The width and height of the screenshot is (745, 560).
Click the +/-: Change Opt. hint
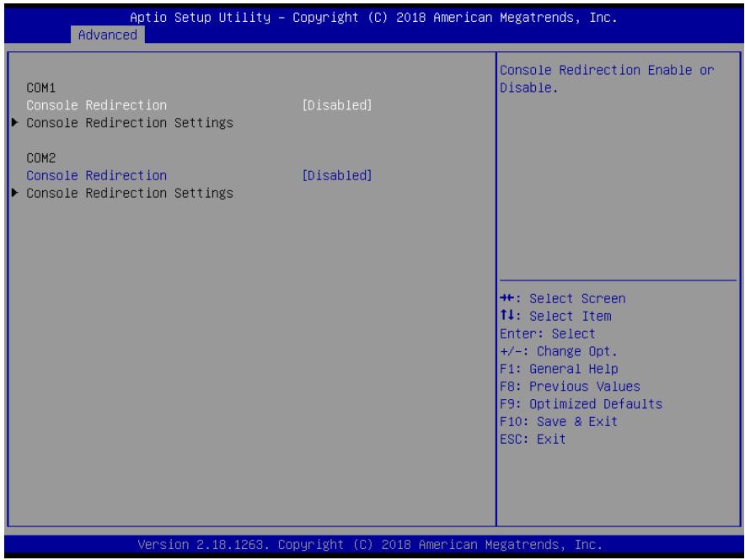559,351
